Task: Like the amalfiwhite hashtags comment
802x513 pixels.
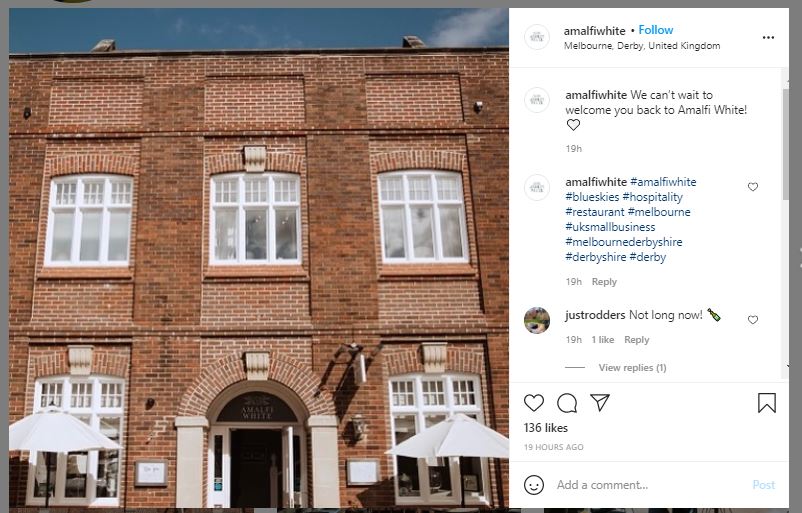Action: (x=752, y=187)
